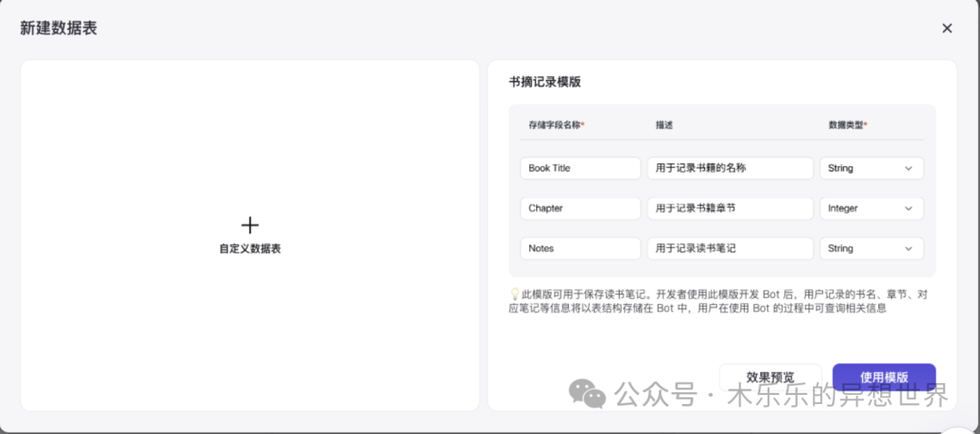Viewport: 980px width, 434px height.
Task: Click the 存储字段名称 column header
Action: point(556,125)
